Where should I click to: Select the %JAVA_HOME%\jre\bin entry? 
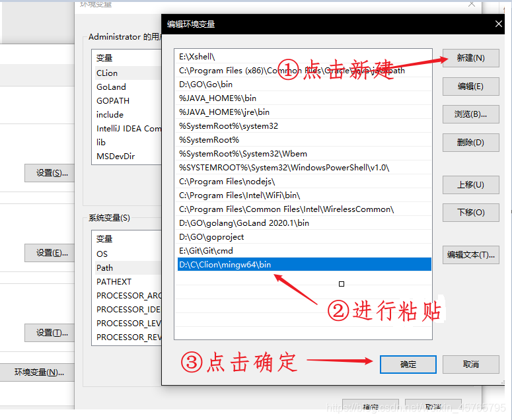coord(303,112)
